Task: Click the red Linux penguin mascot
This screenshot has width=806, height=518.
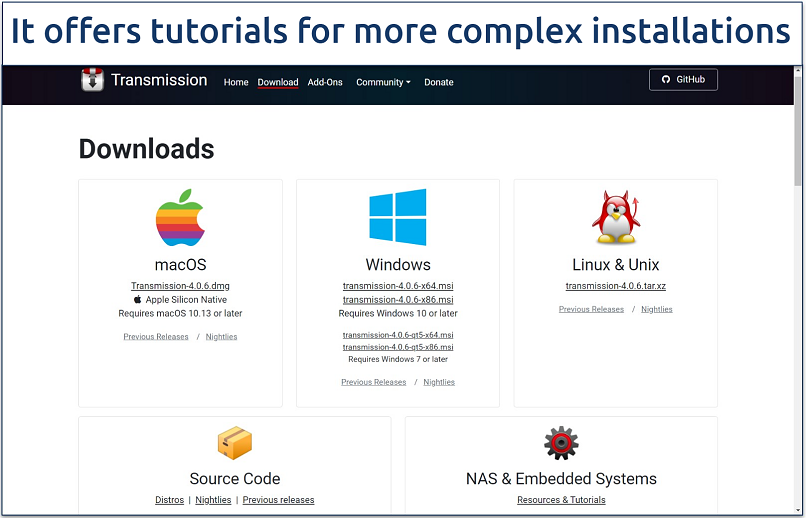Action: [616, 217]
